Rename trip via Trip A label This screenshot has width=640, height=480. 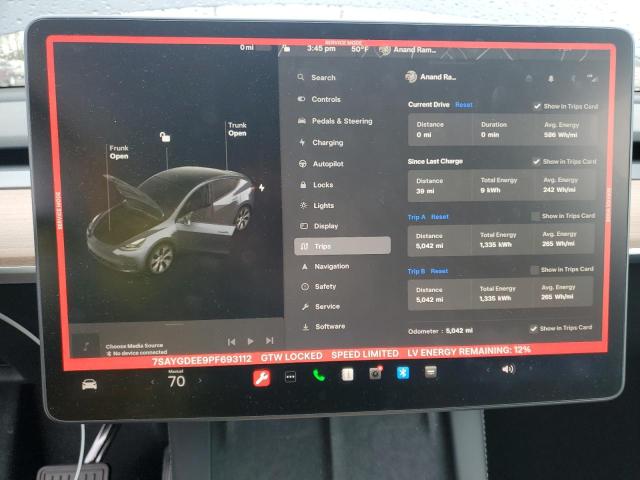click(x=416, y=217)
